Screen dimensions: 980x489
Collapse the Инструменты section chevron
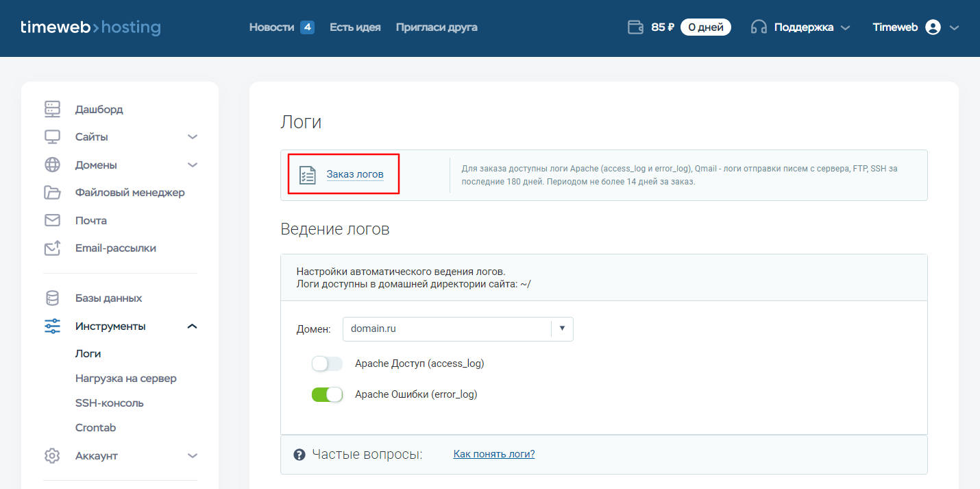pos(193,326)
